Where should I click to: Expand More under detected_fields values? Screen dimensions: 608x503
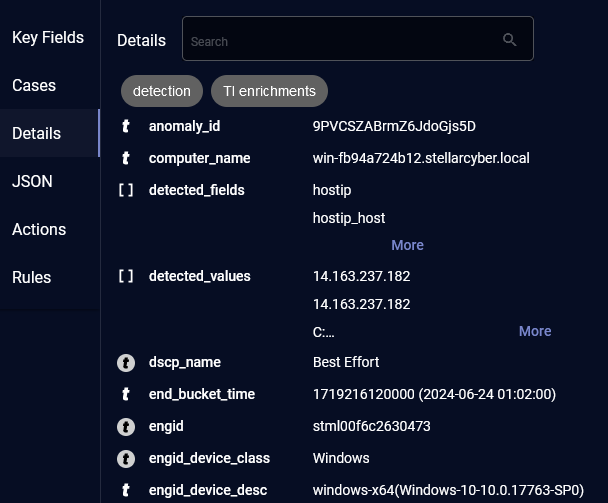407,245
